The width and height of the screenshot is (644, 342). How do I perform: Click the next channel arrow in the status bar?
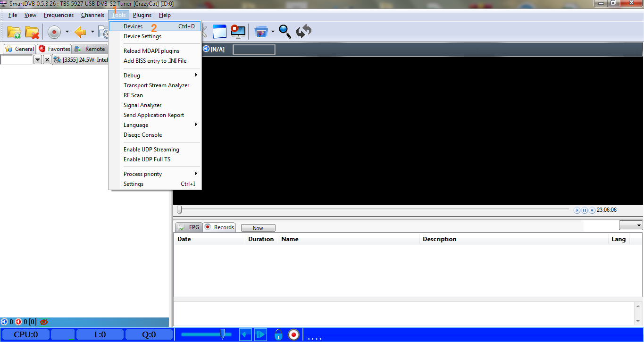(260, 334)
